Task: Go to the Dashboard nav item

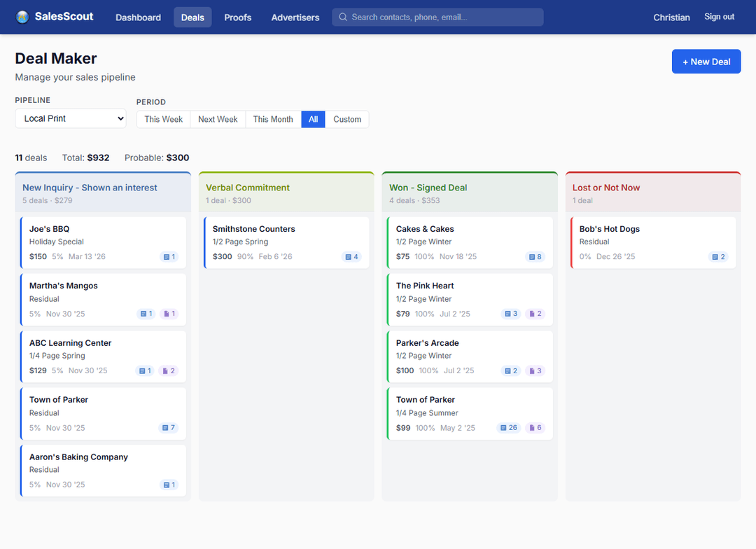Action: click(x=139, y=18)
